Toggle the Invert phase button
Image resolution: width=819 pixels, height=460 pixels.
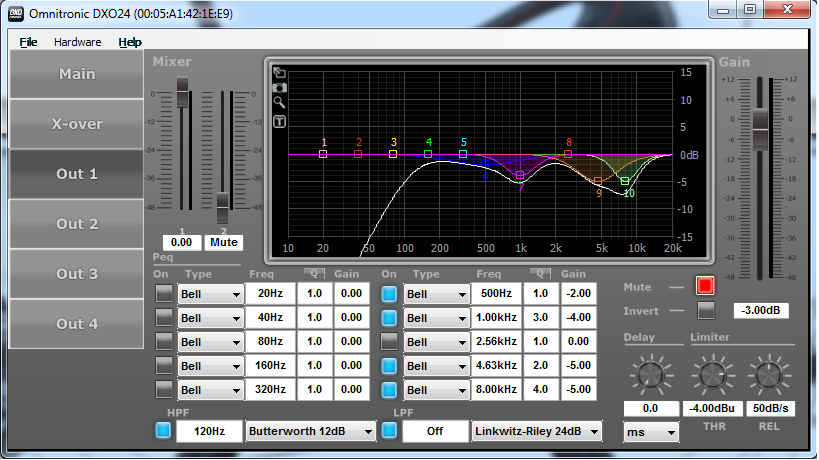coord(706,311)
